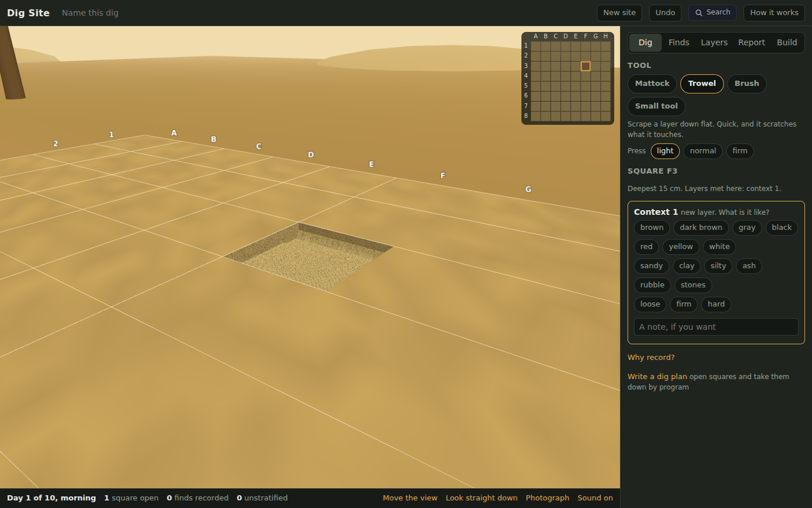
Task: Mark the layer texture as silty
Action: coord(718,266)
